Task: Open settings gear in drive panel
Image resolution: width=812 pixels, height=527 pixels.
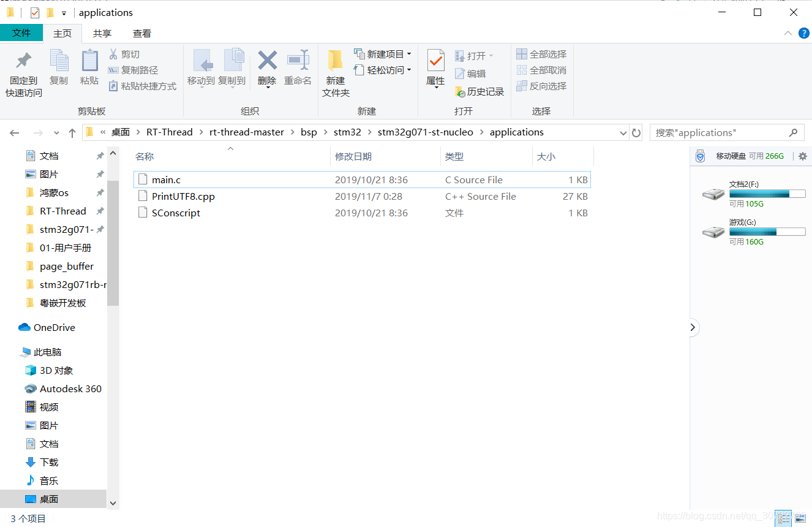Action: pyautogui.click(x=803, y=156)
